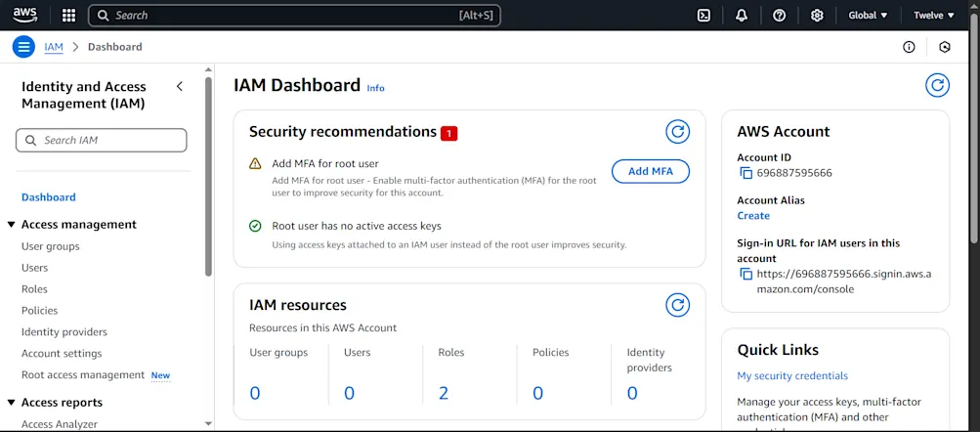Click the Users count of 0
Viewport: 980px width, 432px height.
[350, 393]
